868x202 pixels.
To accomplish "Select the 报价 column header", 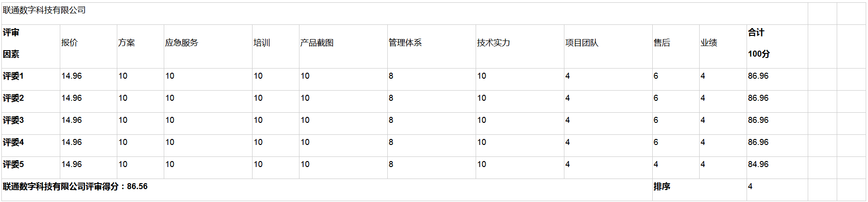I will (x=69, y=43).
